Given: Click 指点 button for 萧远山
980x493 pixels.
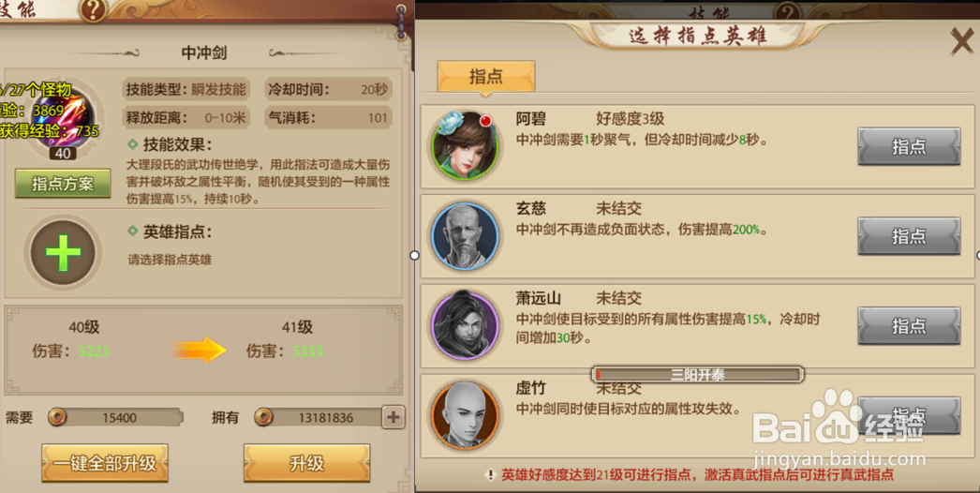Looking at the screenshot, I should (x=909, y=325).
